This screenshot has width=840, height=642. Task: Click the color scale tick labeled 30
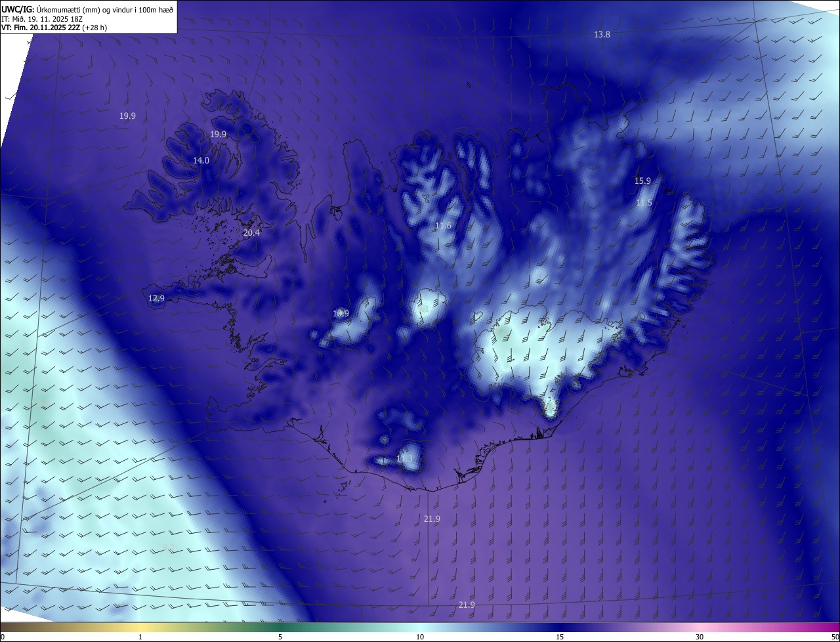pyautogui.click(x=700, y=637)
